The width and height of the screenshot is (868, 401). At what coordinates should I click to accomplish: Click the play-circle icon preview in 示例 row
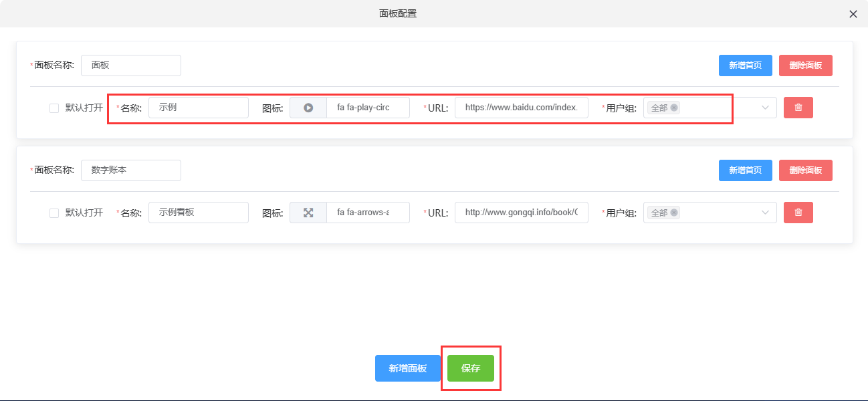308,108
